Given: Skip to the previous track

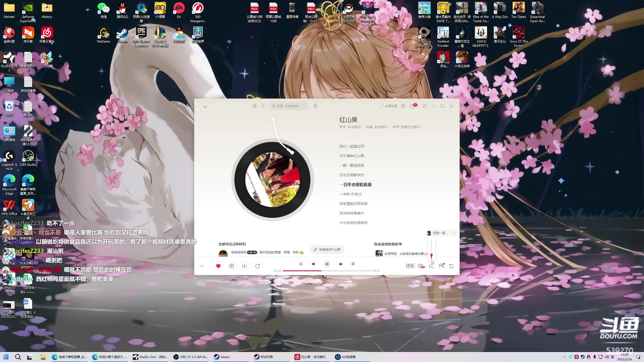Looking at the screenshot, I should click(x=313, y=264).
